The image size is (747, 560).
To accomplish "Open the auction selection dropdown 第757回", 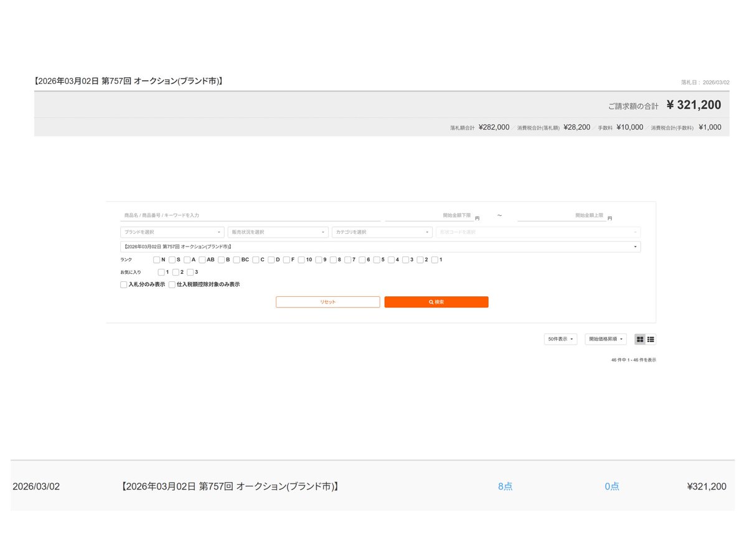I will click(380, 246).
